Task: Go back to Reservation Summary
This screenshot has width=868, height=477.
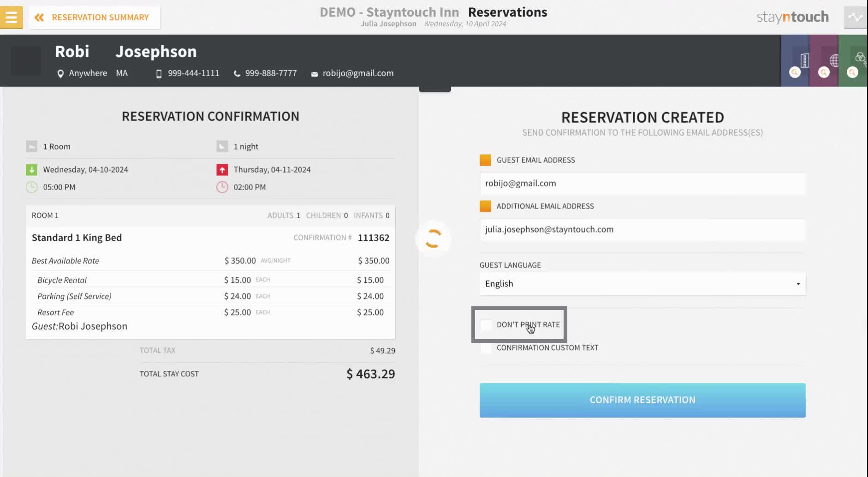Action: [x=95, y=18]
